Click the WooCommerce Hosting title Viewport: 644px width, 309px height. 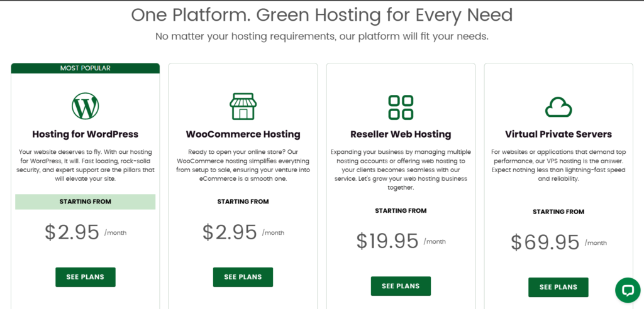[x=243, y=134]
